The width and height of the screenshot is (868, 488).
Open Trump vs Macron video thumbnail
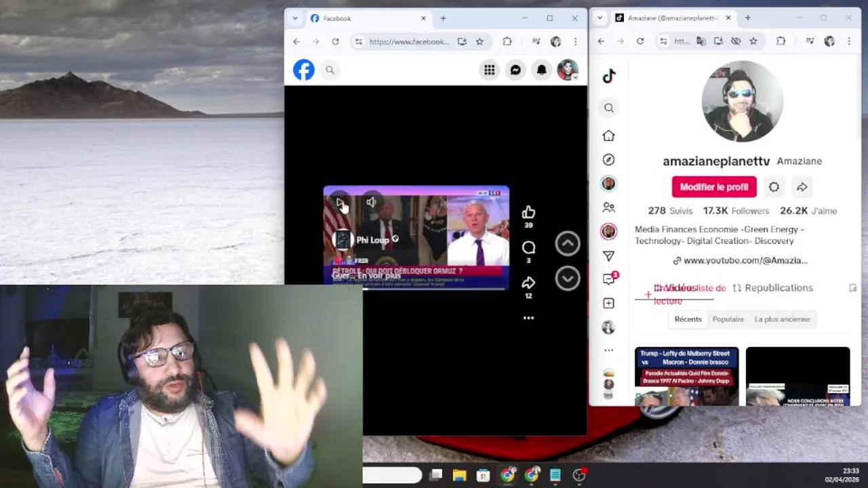pos(686,376)
